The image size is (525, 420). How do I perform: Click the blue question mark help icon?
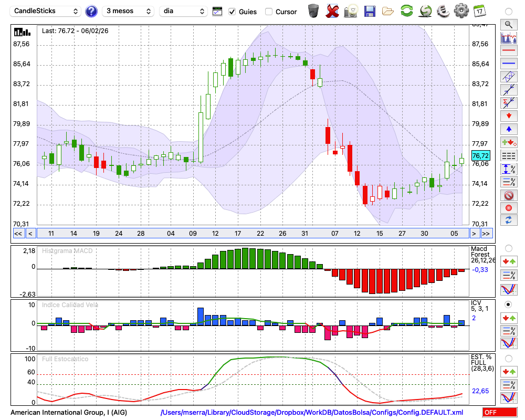click(x=91, y=11)
